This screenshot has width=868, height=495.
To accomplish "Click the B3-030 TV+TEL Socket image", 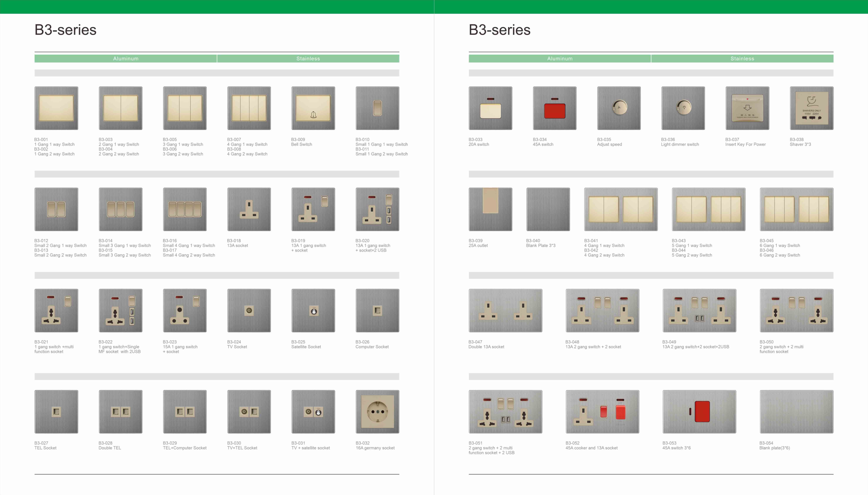I will pyautogui.click(x=249, y=412).
